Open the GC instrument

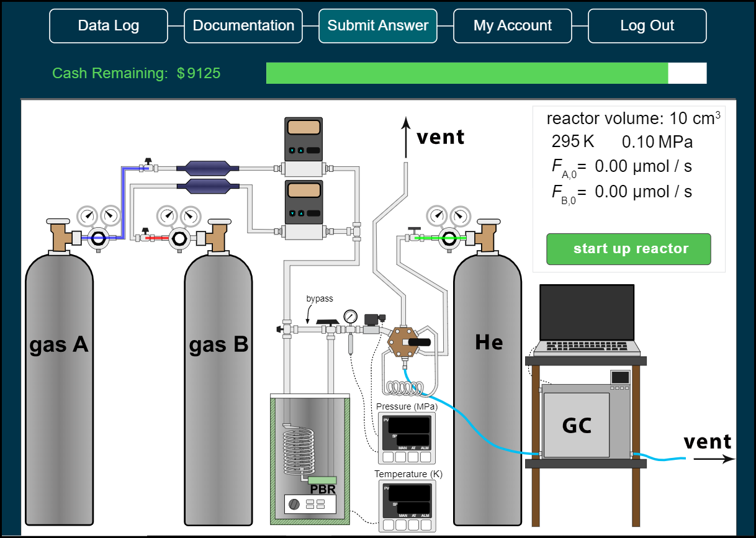click(577, 425)
